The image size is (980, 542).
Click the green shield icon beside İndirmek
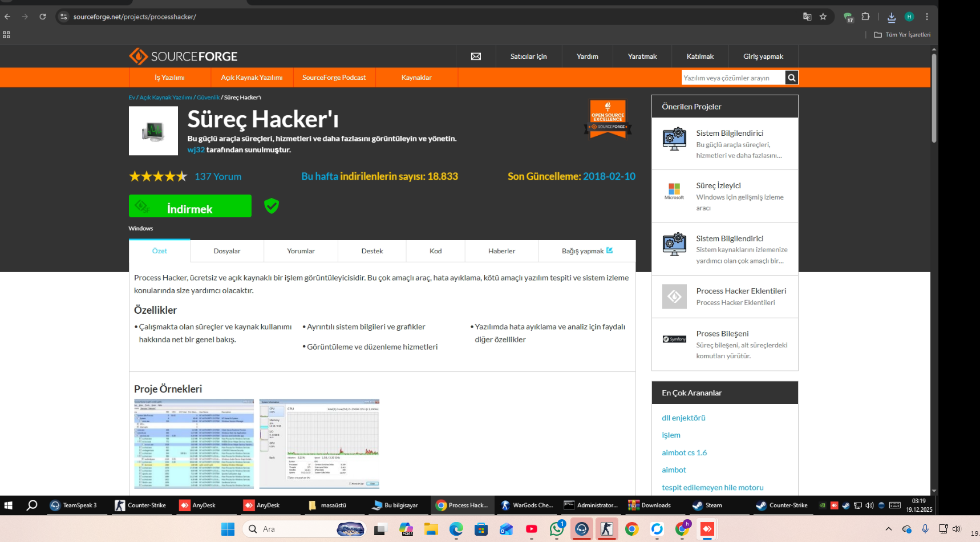point(272,206)
